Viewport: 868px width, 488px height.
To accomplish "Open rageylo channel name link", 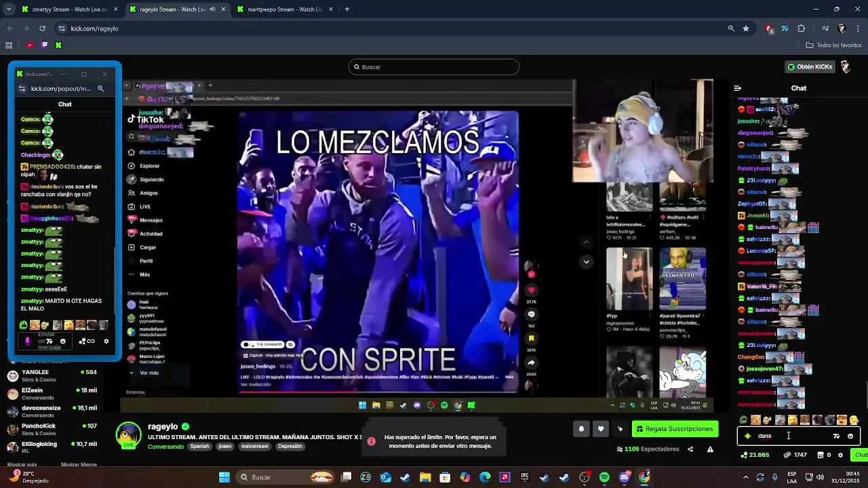I will (x=163, y=426).
